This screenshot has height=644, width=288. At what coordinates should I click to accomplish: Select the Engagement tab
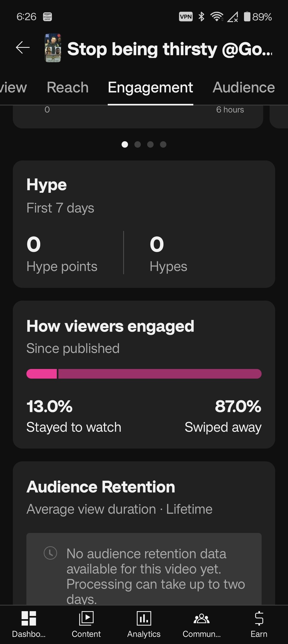coord(150,88)
